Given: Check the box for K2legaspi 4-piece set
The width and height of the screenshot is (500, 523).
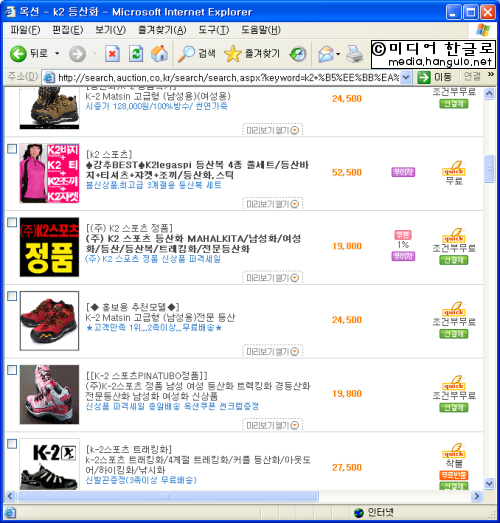Looking at the screenshot, I should (12, 149).
